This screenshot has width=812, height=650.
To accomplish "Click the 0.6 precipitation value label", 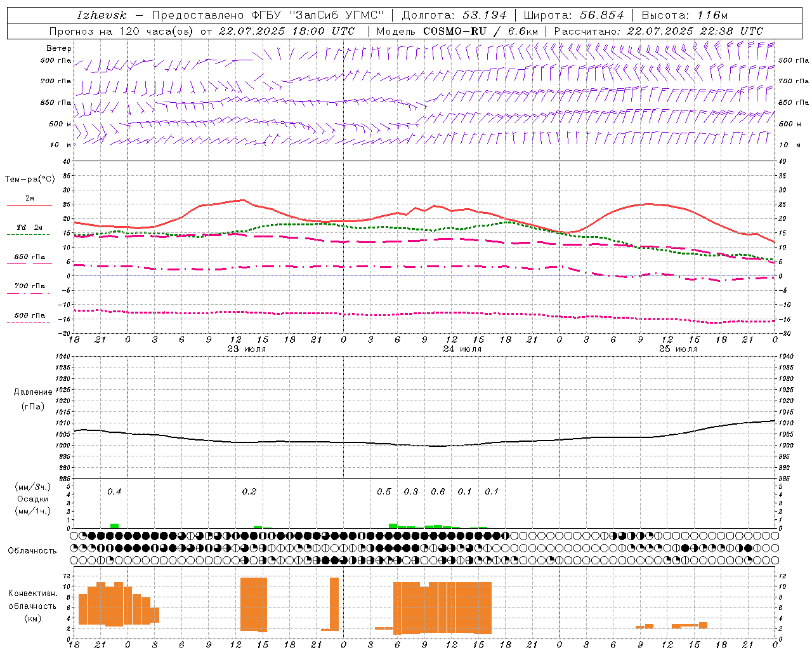I will [438, 491].
